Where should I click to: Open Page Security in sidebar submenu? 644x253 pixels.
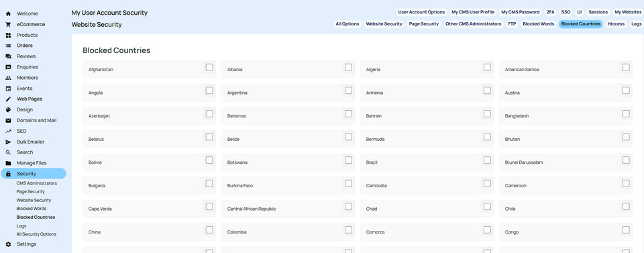click(x=30, y=192)
